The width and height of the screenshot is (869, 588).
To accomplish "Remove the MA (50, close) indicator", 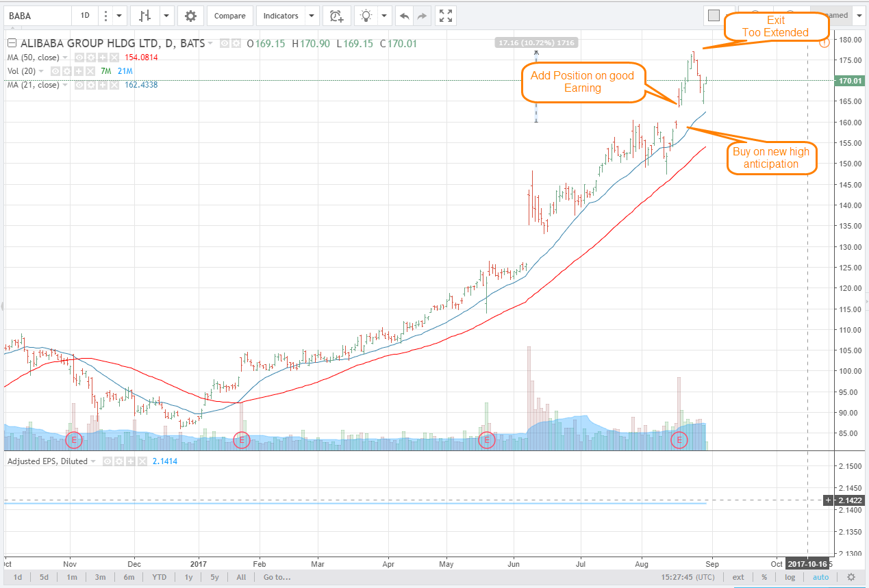I will 114,57.
